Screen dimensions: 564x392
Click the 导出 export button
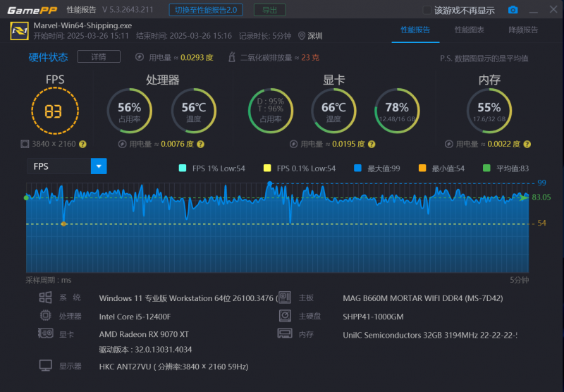click(270, 10)
